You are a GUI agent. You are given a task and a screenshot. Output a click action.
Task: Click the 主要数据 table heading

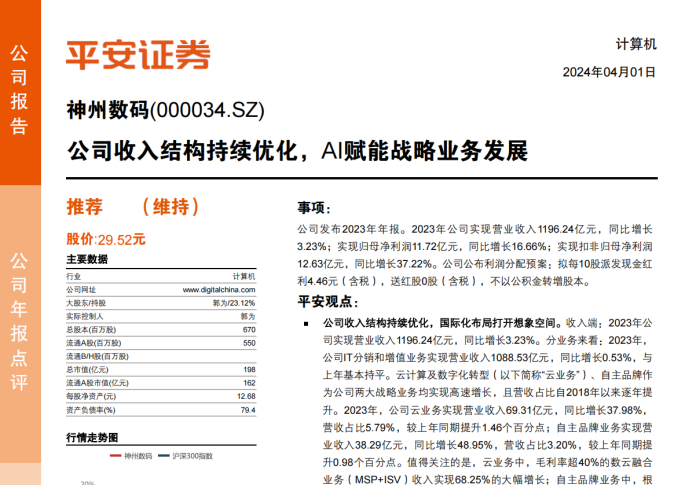pyautogui.click(x=87, y=259)
